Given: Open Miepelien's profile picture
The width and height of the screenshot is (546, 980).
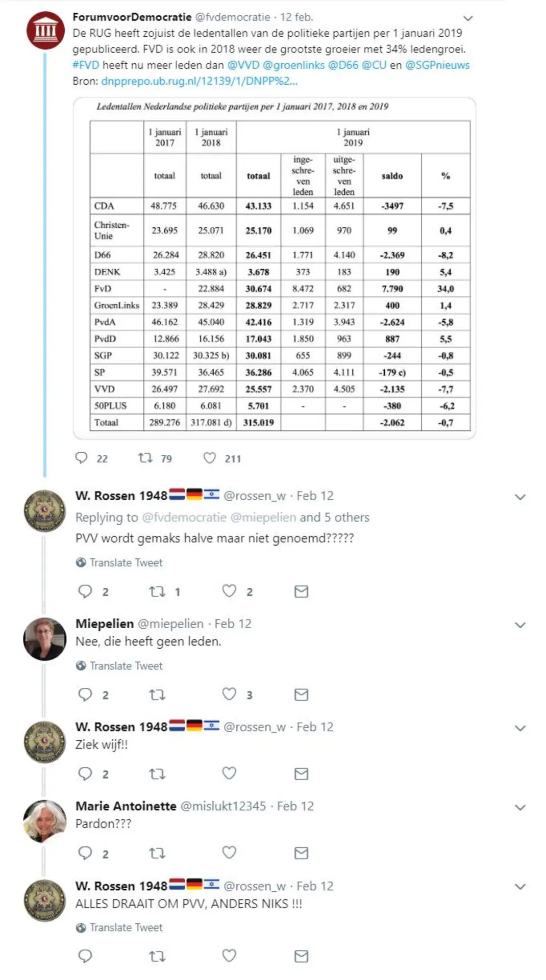Looking at the screenshot, I should point(45,639).
